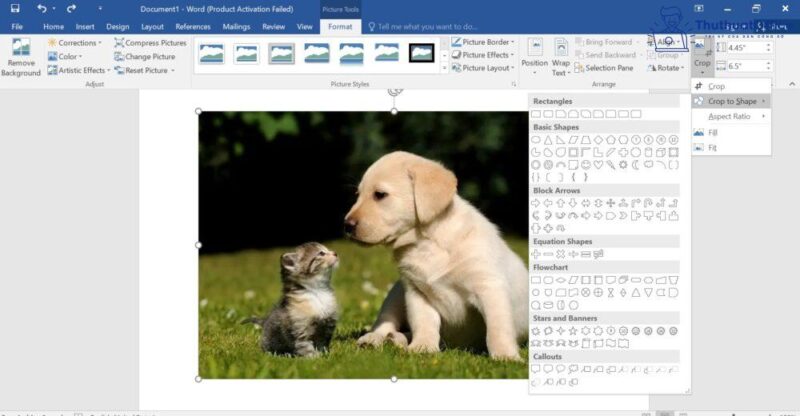Screen dimensions: 800x416
Task: Pick the wave banner shape
Action: click(611, 344)
